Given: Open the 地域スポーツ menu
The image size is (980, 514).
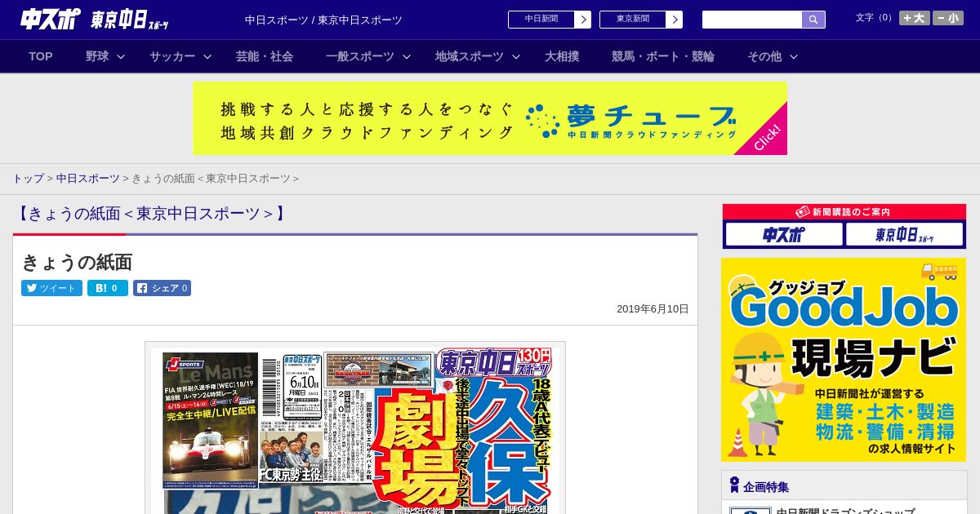Looking at the screenshot, I should [470, 56].
